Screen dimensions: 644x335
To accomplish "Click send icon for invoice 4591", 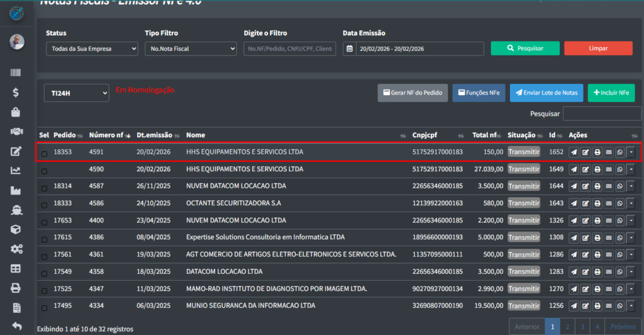I will [x=574, y=152].
